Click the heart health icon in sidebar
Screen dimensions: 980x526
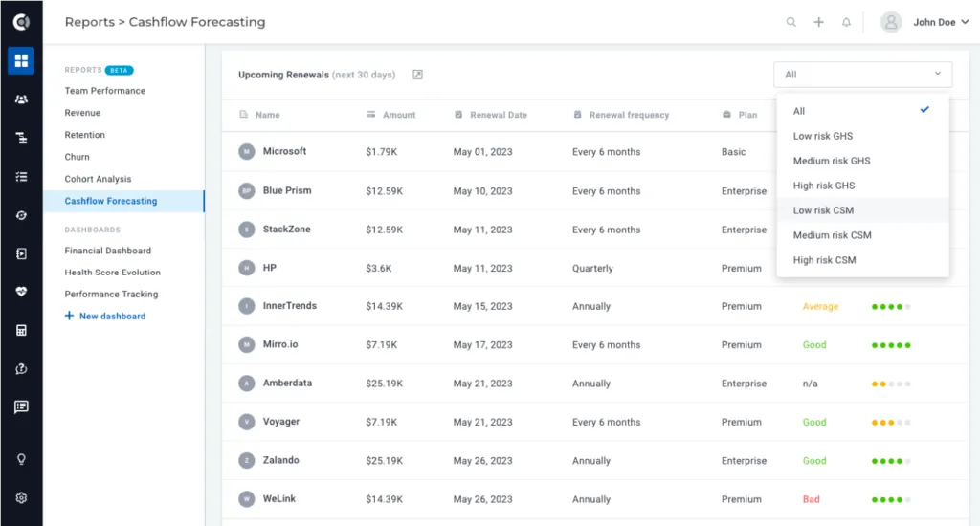(21, 292)
